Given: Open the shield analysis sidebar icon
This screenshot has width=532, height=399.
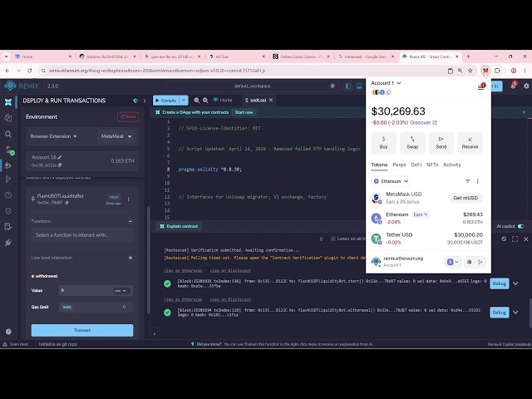Looking at the screenshot, I should click(8, 211).
